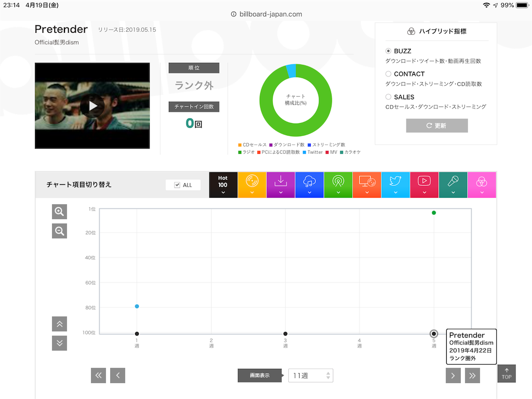Click the double down arrow button
Image resolution: width=532 pixels, height=399 pixels.
59,343
